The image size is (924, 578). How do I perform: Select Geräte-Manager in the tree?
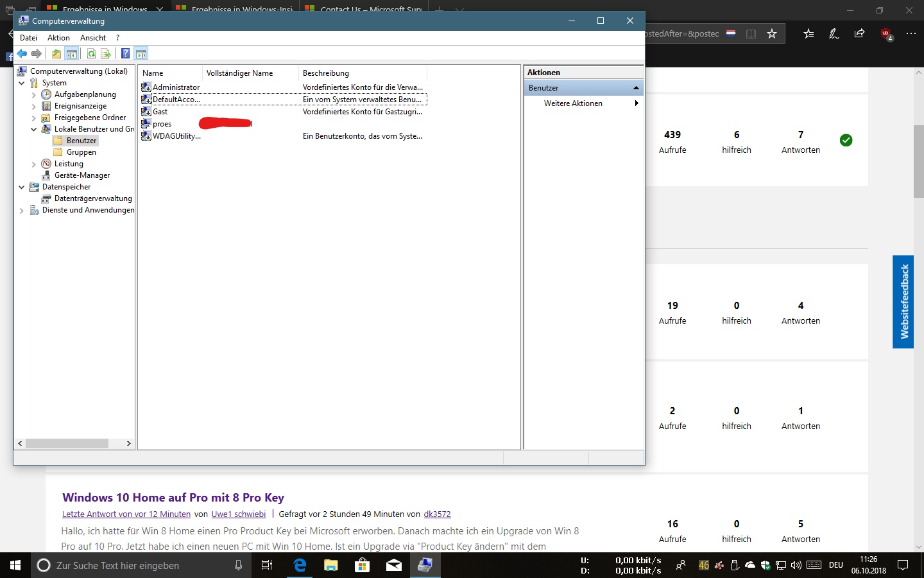point(82,175)
